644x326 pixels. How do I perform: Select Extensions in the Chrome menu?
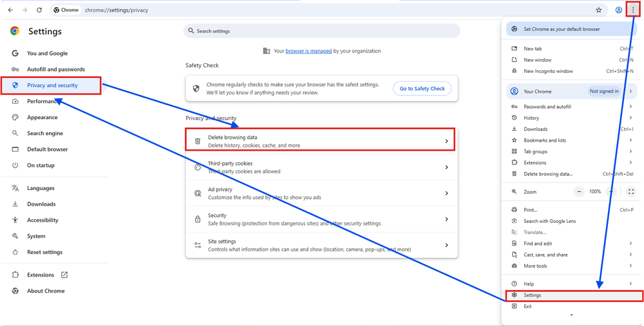(x=572, y=162)
